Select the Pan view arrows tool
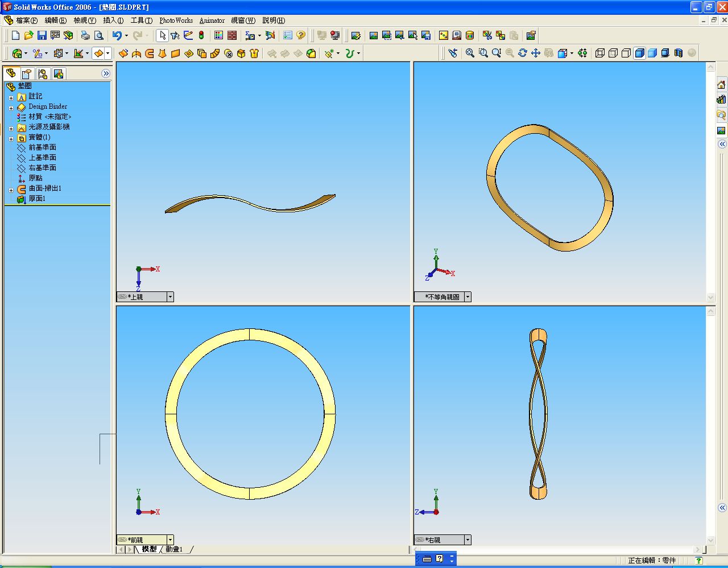The image size is (728, 568). click(536, 53)
